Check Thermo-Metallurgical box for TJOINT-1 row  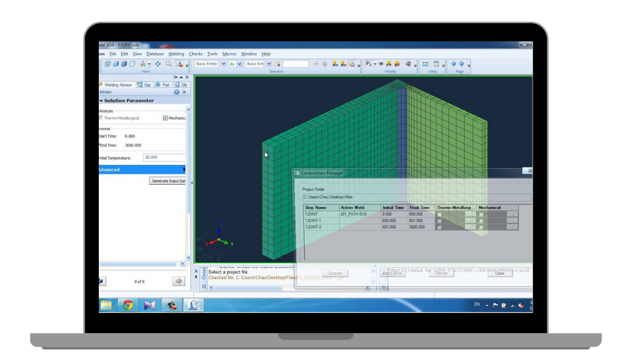(439, 221)
